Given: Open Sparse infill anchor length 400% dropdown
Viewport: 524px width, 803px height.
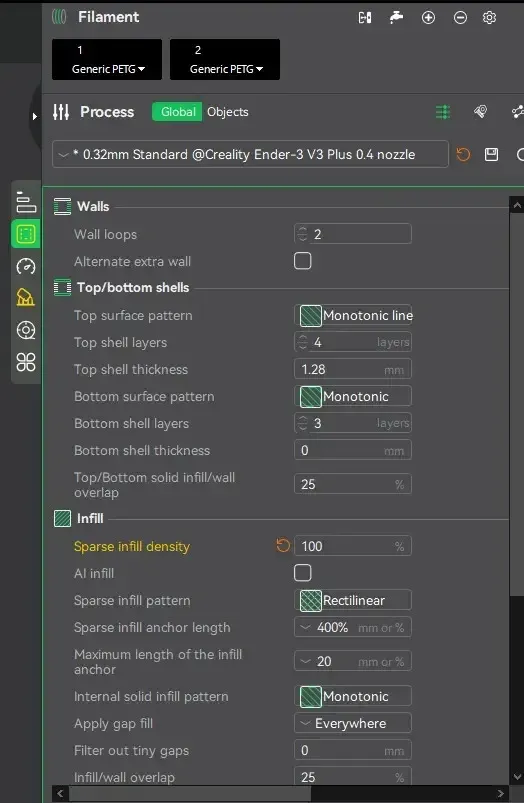Looking at the screenshot, I should tap(353, 627).
